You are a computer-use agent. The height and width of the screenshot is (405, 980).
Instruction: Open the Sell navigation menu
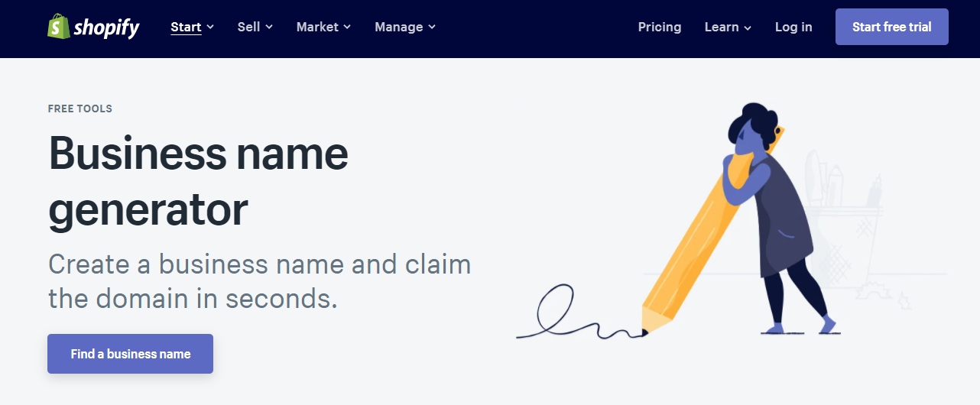pos(248,27)
